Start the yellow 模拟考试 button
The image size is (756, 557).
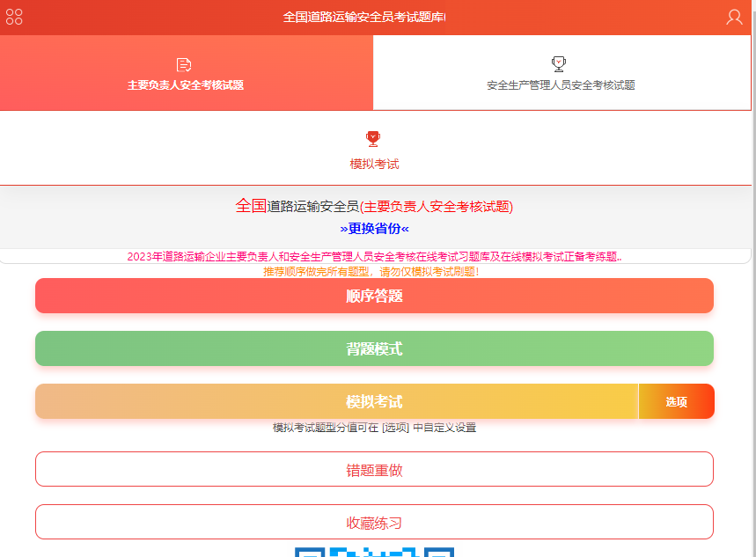(336, 401)
